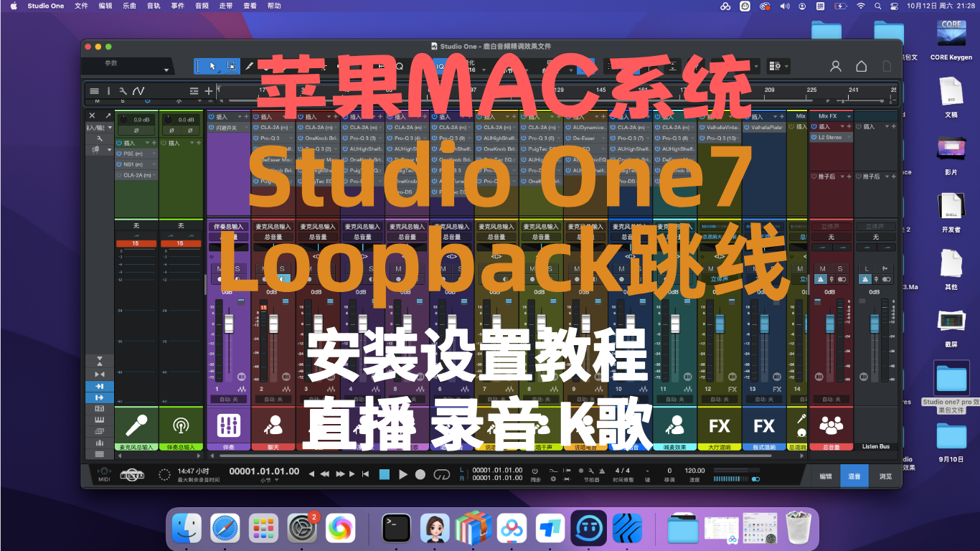Click the rewind button in transport
Viewport: 980px width, 551px height.
(324, 474)
